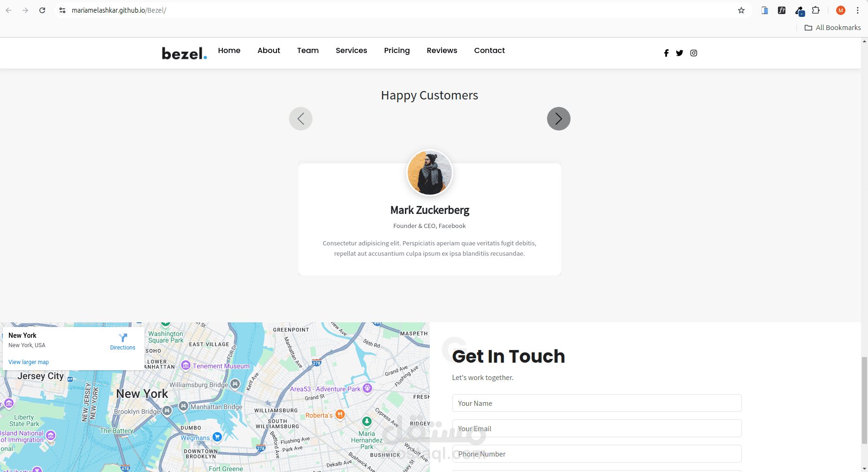Screen dimensions: 868x472
Task: Click Area53 Adventure Park map marker
Action: tap(367, 388)
